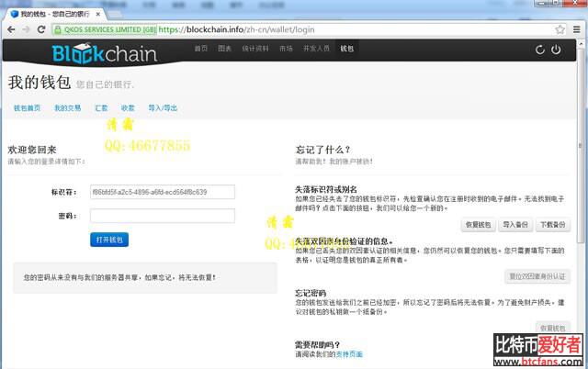
Task: Go to the 汇款 wallet tab
Action: [x=101, y=108]
